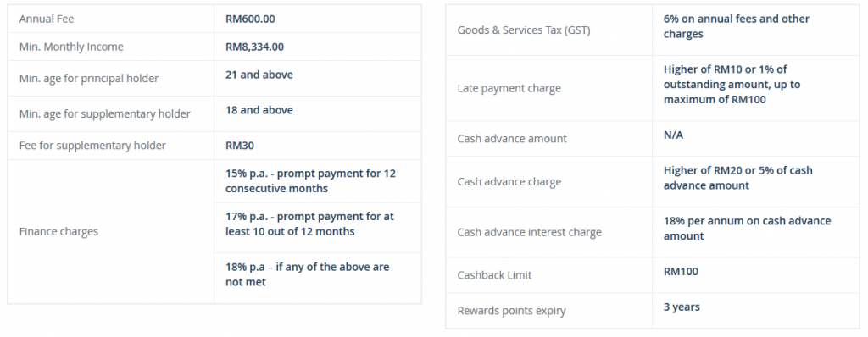Select the 21 and above value
The image size is (868, 337).
pyautogui.click(x=259, y=75)
